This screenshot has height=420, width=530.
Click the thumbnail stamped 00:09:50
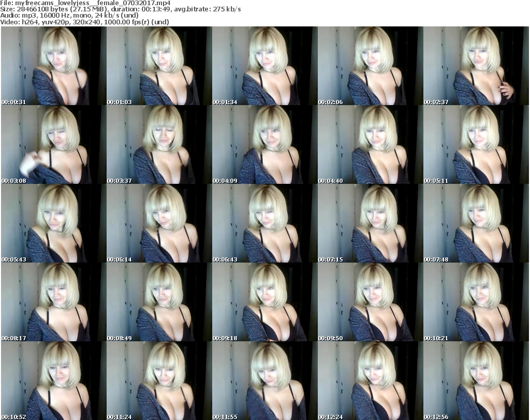point(370,302)
